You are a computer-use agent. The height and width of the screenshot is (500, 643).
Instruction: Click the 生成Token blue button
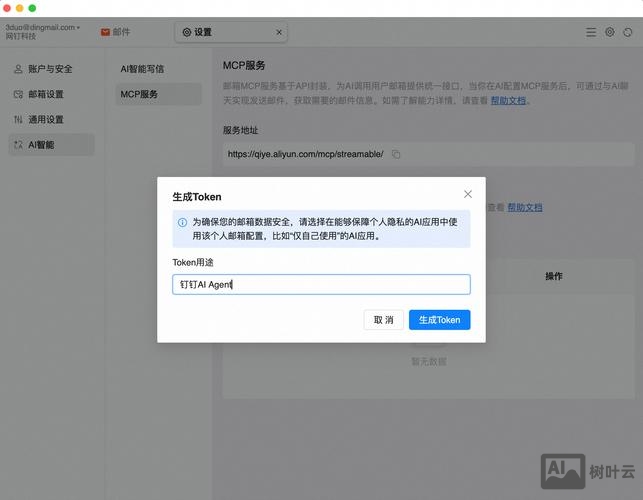439,320
